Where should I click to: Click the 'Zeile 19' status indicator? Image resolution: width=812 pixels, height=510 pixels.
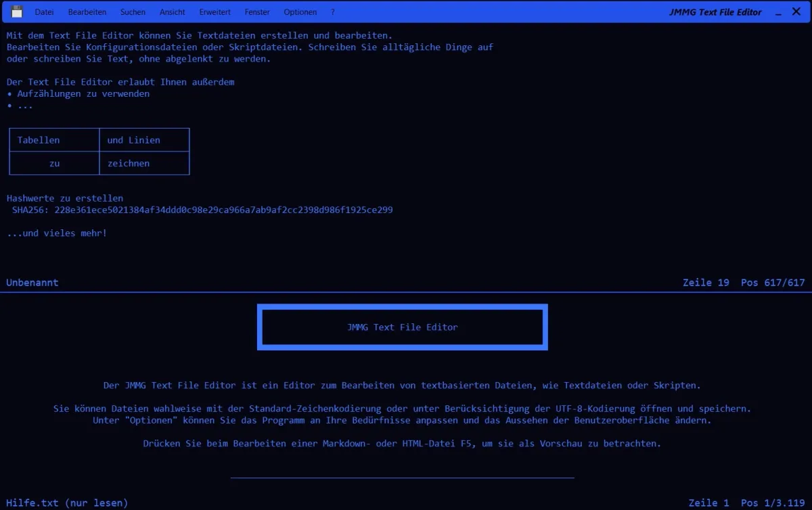pyautogui.click(x=706, y=283)
